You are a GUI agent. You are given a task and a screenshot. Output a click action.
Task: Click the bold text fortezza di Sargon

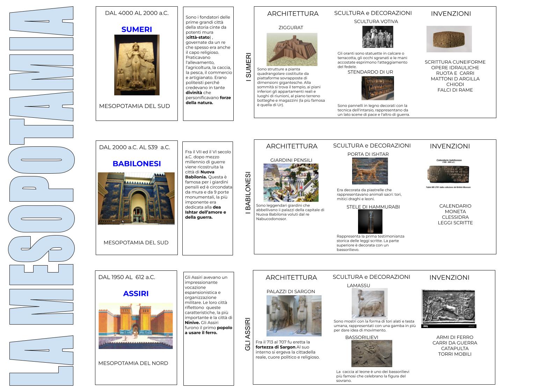[275, 347]
